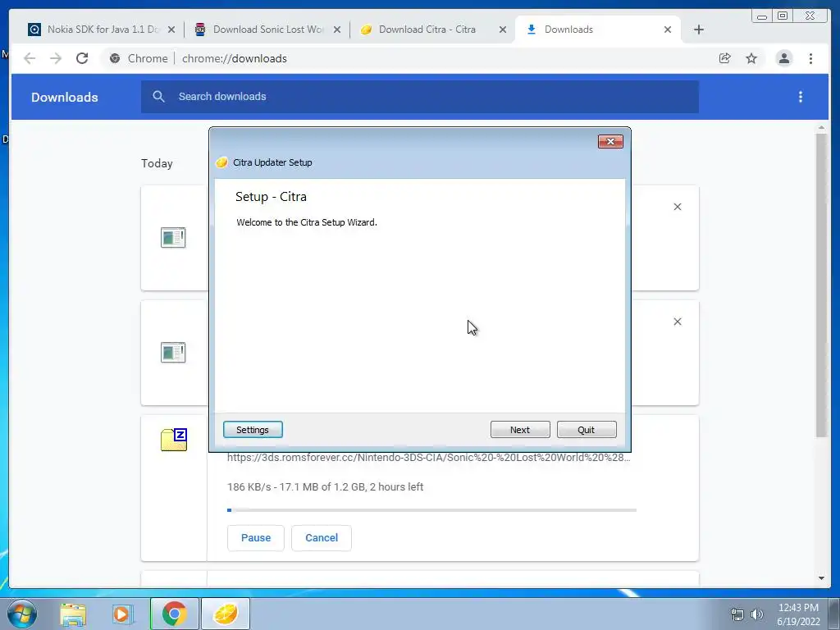Image resolution: width=840 pixels, height=630 pixels.
Task: Click the Search downloads field
Action: pos(420,97)
